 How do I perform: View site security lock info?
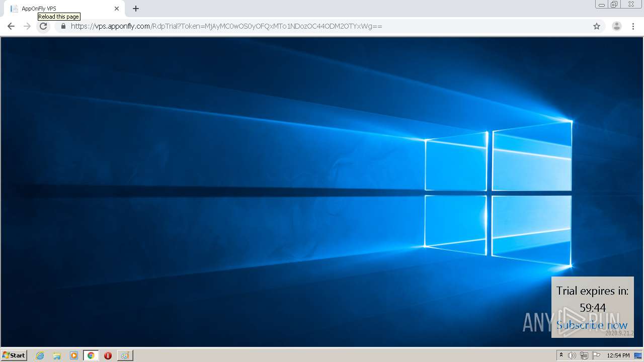63,26
